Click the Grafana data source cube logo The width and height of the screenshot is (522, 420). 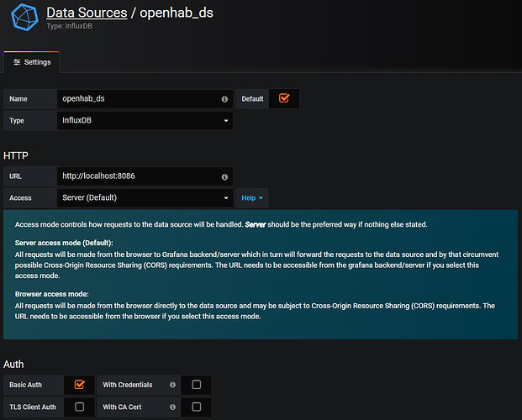[x=21, y=18]
